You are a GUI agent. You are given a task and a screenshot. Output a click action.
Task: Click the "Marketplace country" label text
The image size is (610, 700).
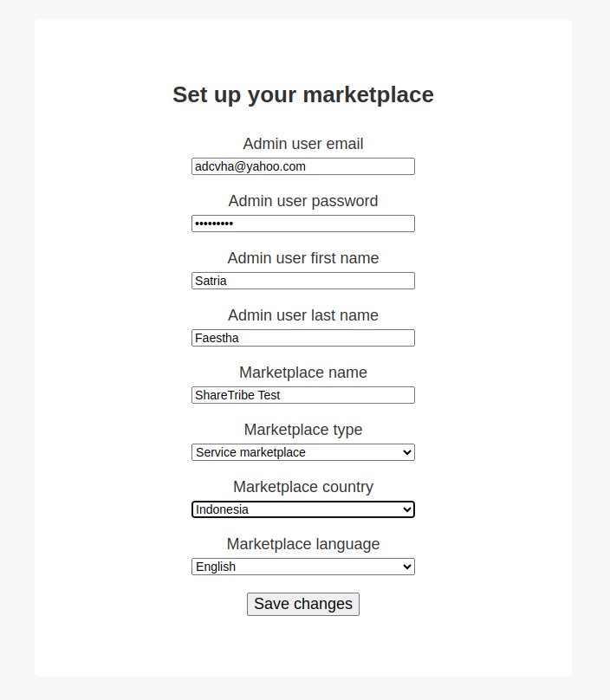(x=303, y=487)
